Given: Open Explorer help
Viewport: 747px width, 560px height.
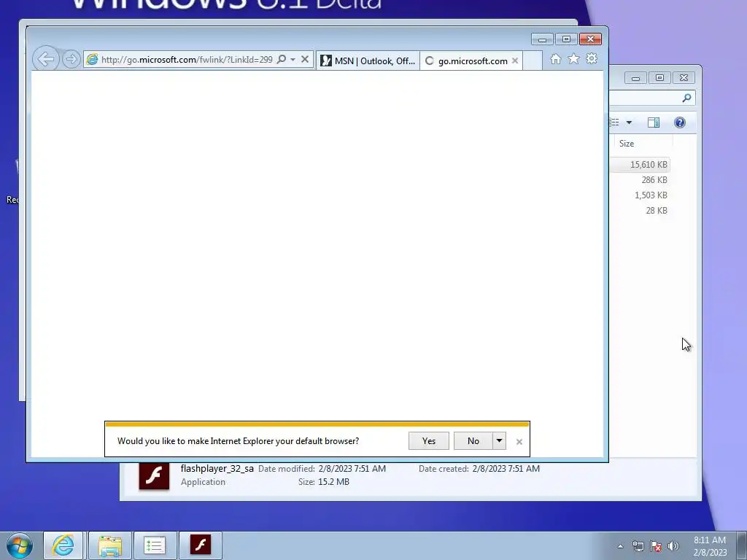Looking at the screenshot, I should [x=680, y=122].
